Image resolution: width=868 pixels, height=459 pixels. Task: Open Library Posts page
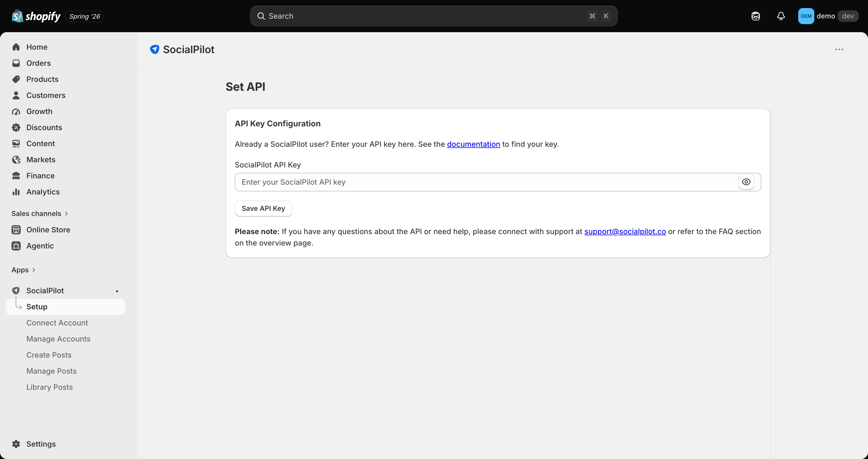(50, 387)
